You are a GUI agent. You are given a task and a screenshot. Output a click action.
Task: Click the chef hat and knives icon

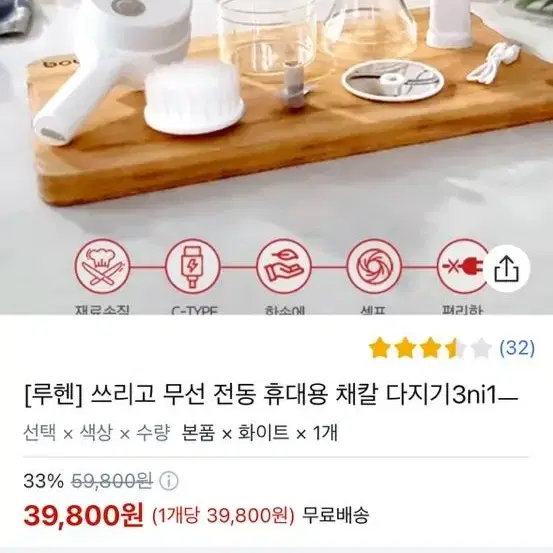click(x=103, y=267)
